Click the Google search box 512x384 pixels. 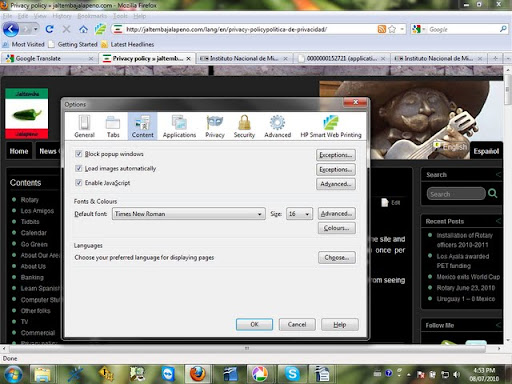[463, 29]
